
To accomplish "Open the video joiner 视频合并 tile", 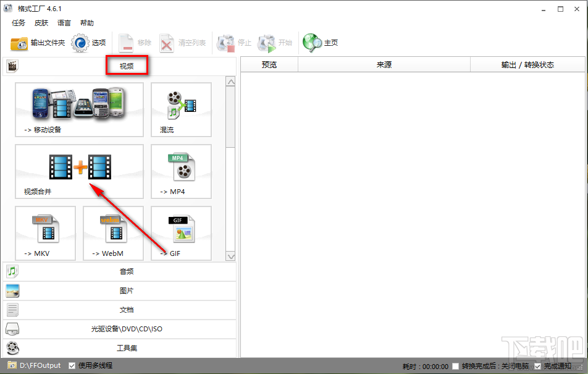I will 79,172.
